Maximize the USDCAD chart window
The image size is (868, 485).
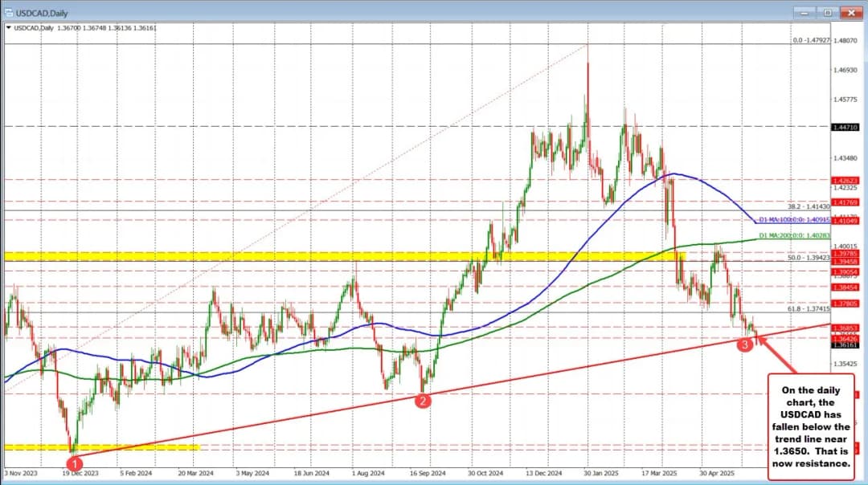pos(825,11)
